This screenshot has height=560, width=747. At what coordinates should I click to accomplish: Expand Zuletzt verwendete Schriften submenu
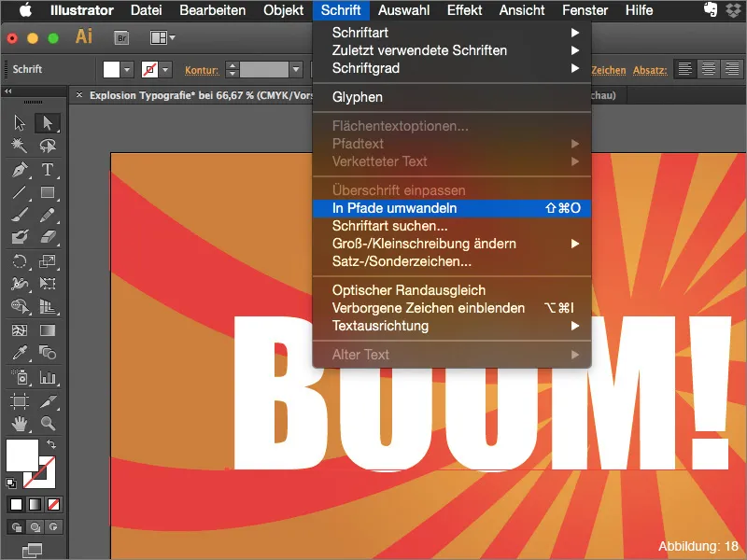[x=452, y=50]
